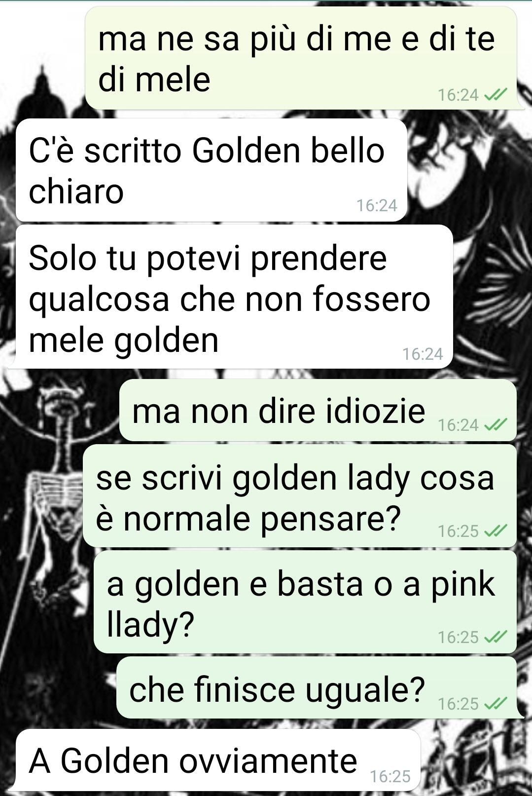Tap the read checkmarks on 'di mele' message
This screenshot has width=532, height=796.
[496, 94]
